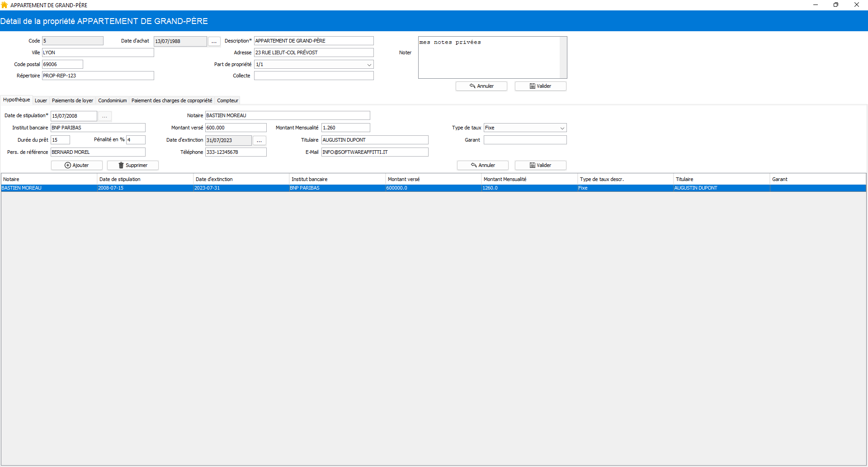Screen dimensions: 868x467
Task: Click the Titulaire column header in table
Action: [722, 179]
